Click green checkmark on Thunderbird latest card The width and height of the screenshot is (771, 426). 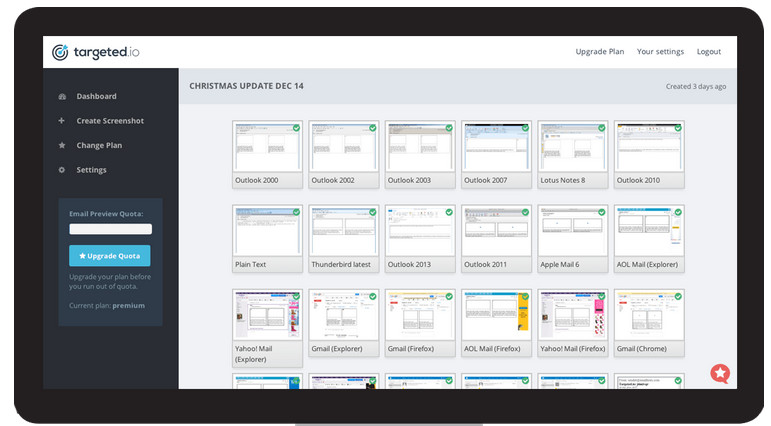pos(373,212)
